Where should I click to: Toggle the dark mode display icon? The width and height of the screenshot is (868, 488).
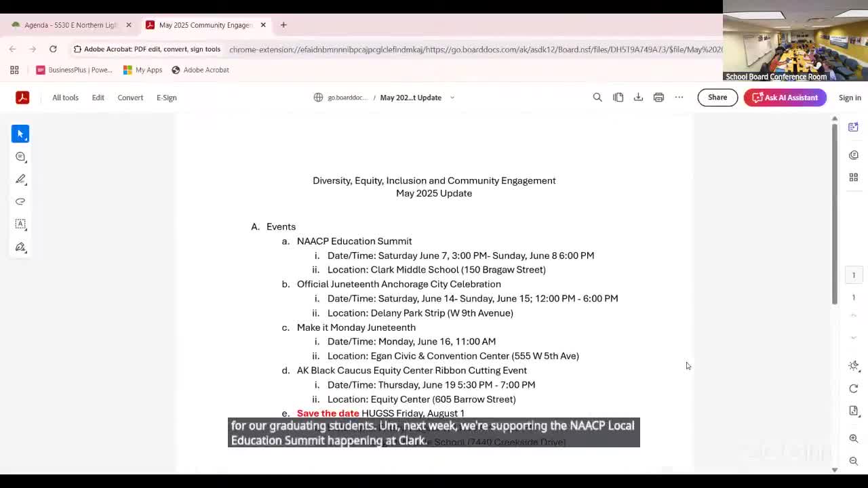point(853,366)
